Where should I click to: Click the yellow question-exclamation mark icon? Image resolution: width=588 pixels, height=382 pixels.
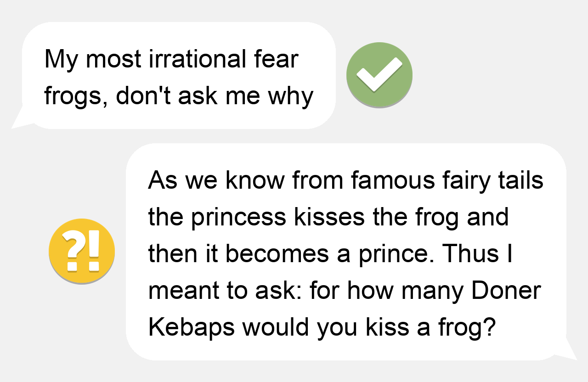click(82, 251)
